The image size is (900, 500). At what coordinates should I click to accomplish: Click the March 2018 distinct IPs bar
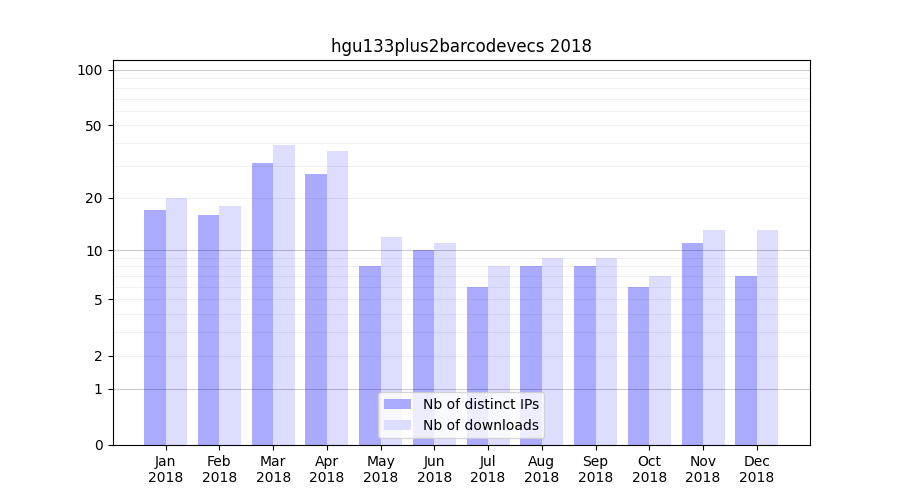[262, 304]
